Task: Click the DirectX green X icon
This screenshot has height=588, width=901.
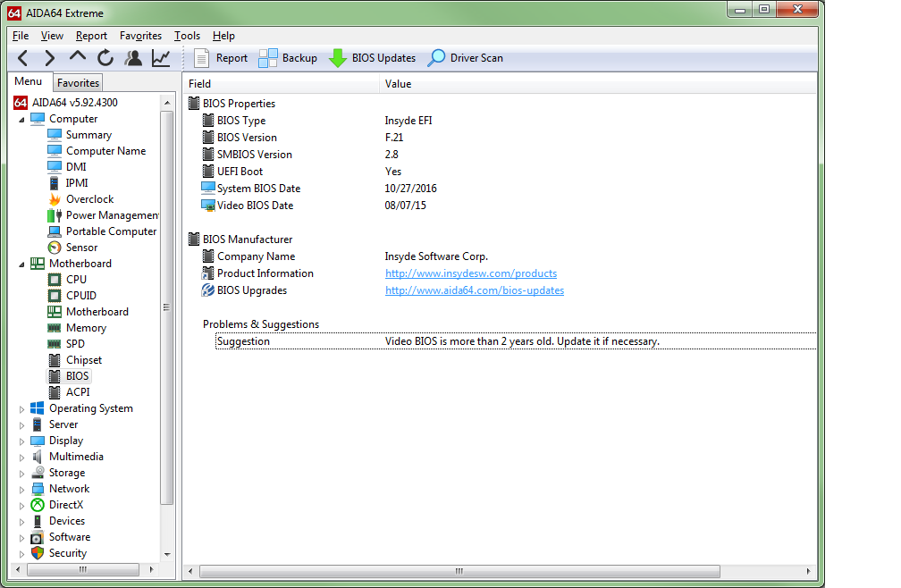Action: coord(38,505)
